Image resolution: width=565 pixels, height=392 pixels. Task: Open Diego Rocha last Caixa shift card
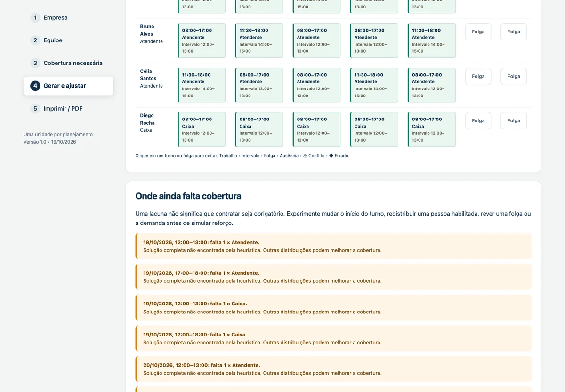tap(432, 129)
